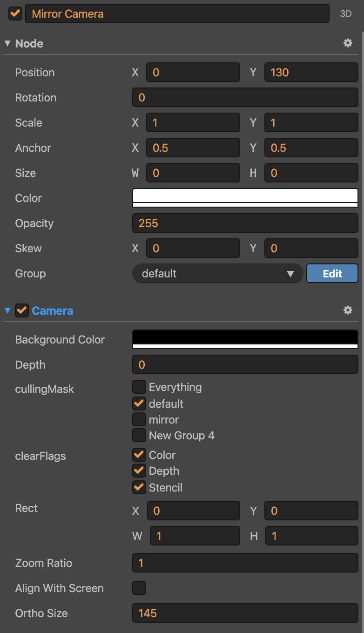Disable the Mirror Camera node checkbox
Screen dimensions: 364x633
coord(15,13)
